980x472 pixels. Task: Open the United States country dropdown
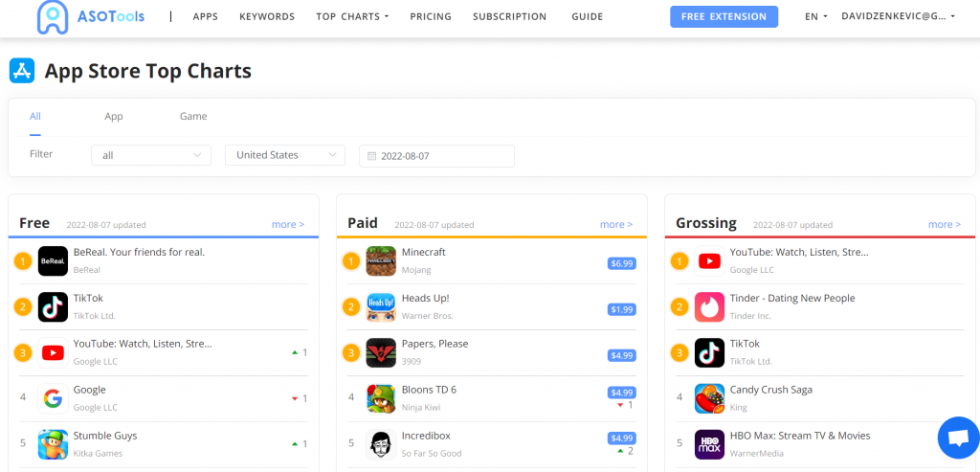(284, 155)
